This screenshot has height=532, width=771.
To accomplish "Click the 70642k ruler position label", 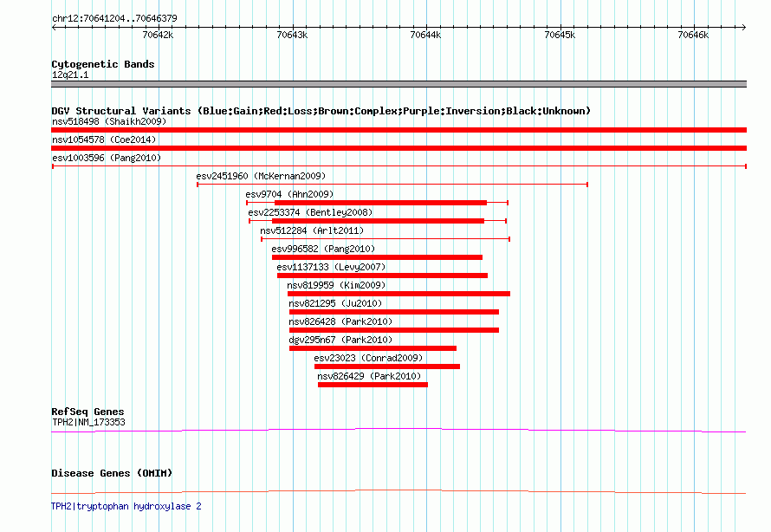I will pos(158,35).
